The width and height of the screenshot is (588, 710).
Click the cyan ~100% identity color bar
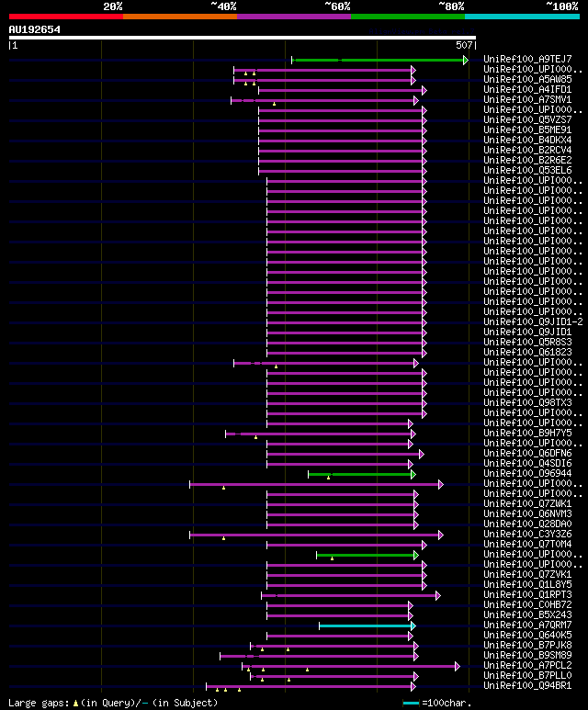pos(523,17)
